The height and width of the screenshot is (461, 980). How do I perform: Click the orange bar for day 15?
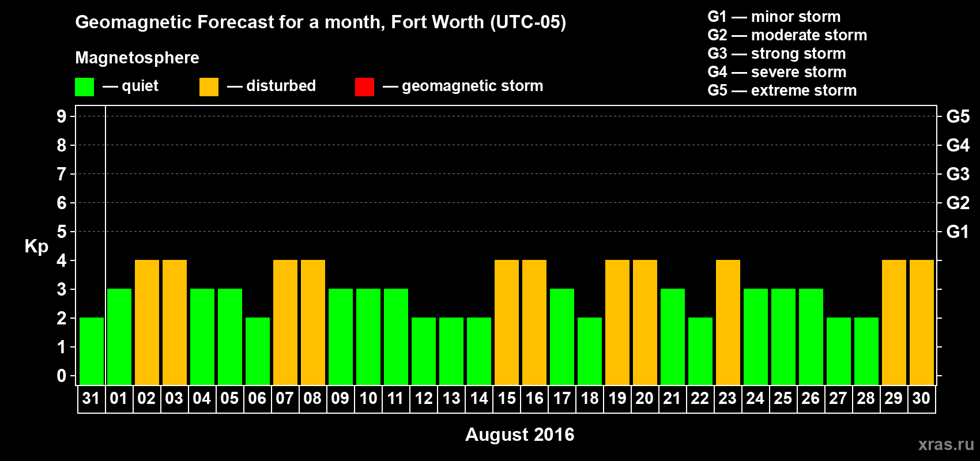[507, 322]
